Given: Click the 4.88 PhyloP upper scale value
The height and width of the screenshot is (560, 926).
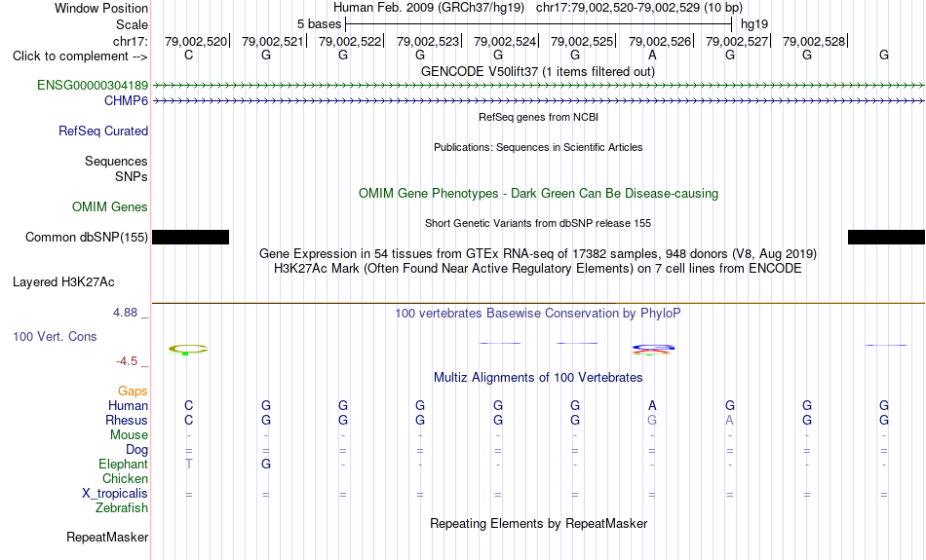Looking at the screenshot, I should (125, 313).
